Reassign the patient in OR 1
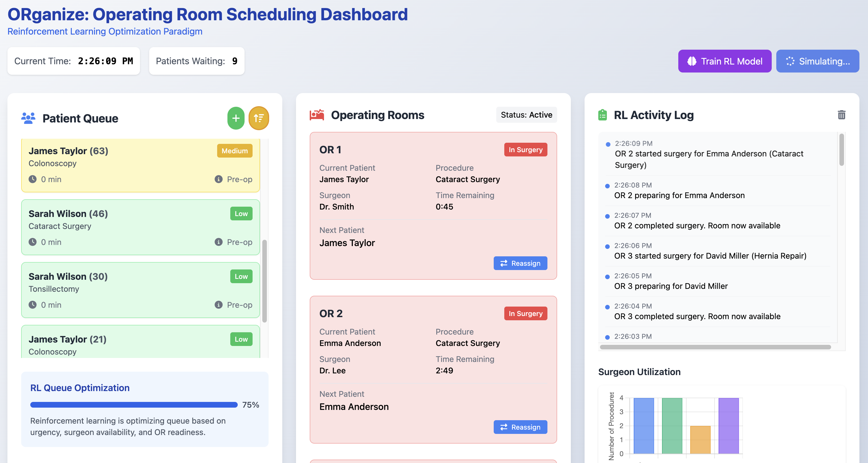868x463 pixels. point(520,263)
